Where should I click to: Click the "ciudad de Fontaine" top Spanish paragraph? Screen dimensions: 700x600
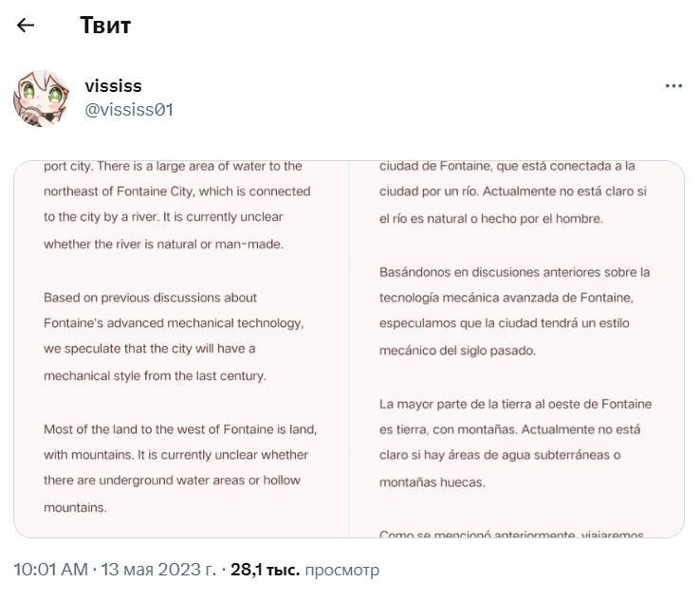[x=510, y=192]
